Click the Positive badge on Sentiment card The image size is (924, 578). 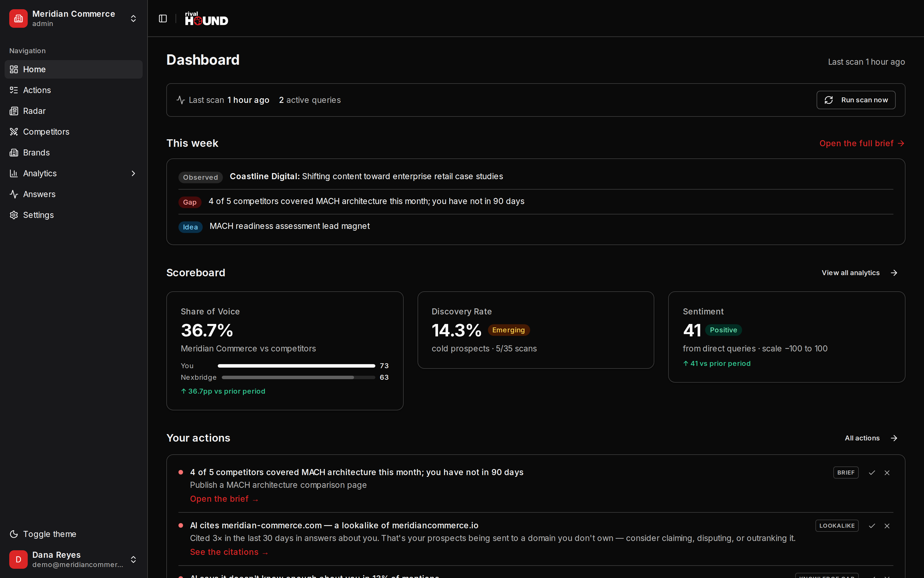click(x=724, y=330)
